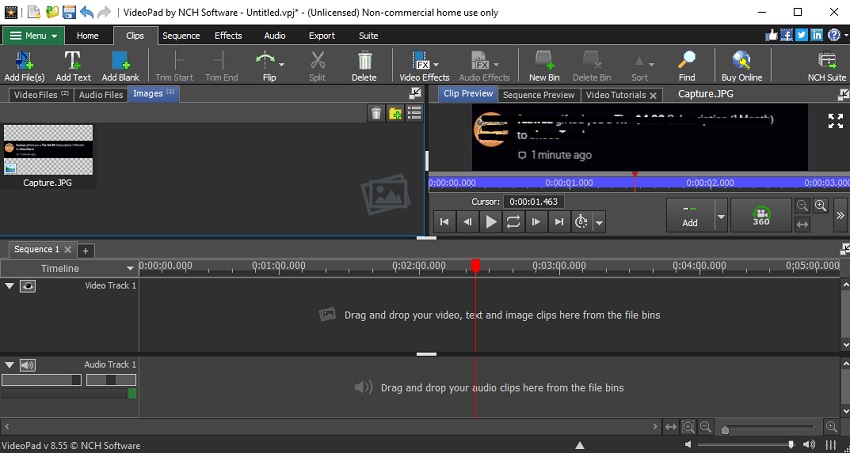The width and height of the screenshot is (850, 453).
Task: Click the add folder icon in the bin panel
Action: point(395,113)
